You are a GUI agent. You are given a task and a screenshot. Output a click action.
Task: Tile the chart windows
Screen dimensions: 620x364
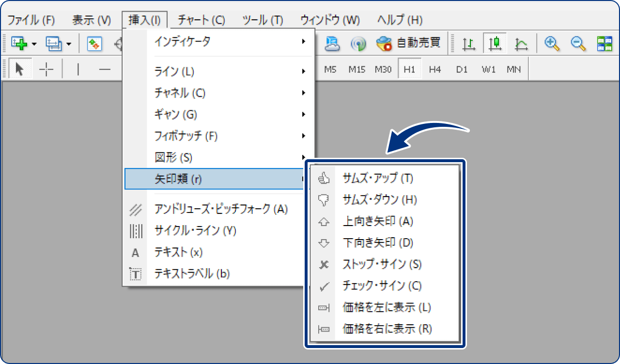coord(604,43)
